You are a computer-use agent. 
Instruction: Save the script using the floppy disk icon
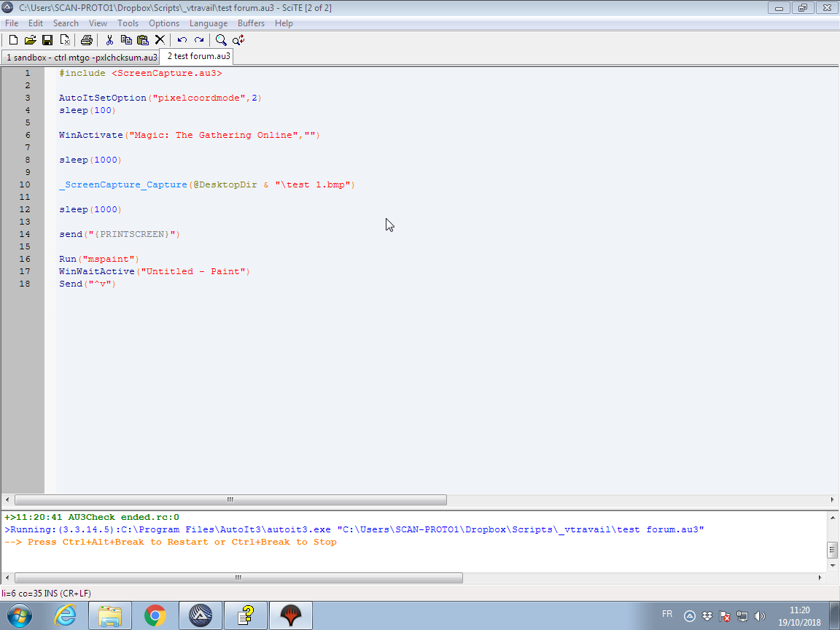tap(47, 40)
